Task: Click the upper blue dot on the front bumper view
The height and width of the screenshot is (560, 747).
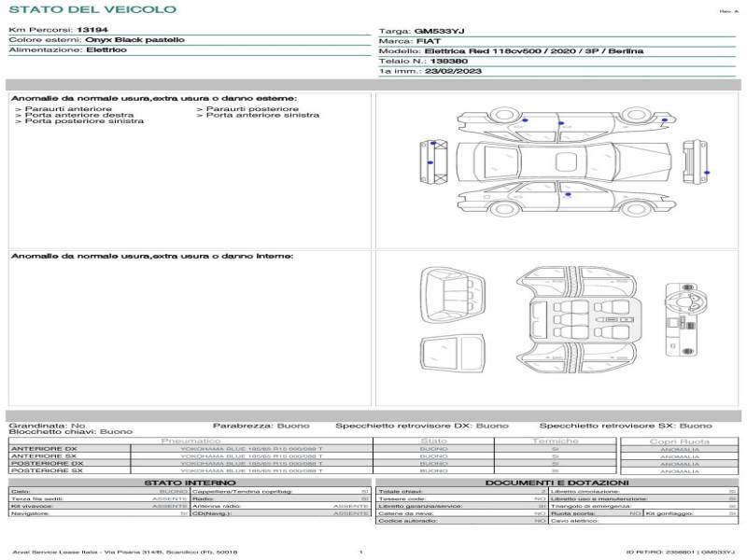Action: coord(433,144)
